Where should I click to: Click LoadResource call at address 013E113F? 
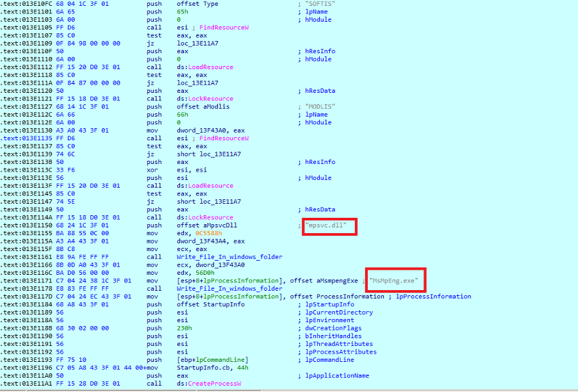click(x=210, y=186)
